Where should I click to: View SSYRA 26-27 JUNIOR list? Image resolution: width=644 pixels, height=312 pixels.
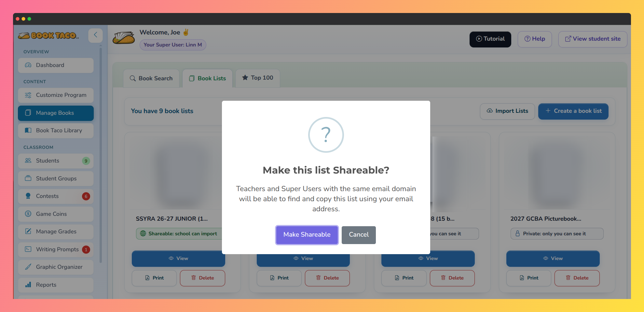click(x=178, y=259)
